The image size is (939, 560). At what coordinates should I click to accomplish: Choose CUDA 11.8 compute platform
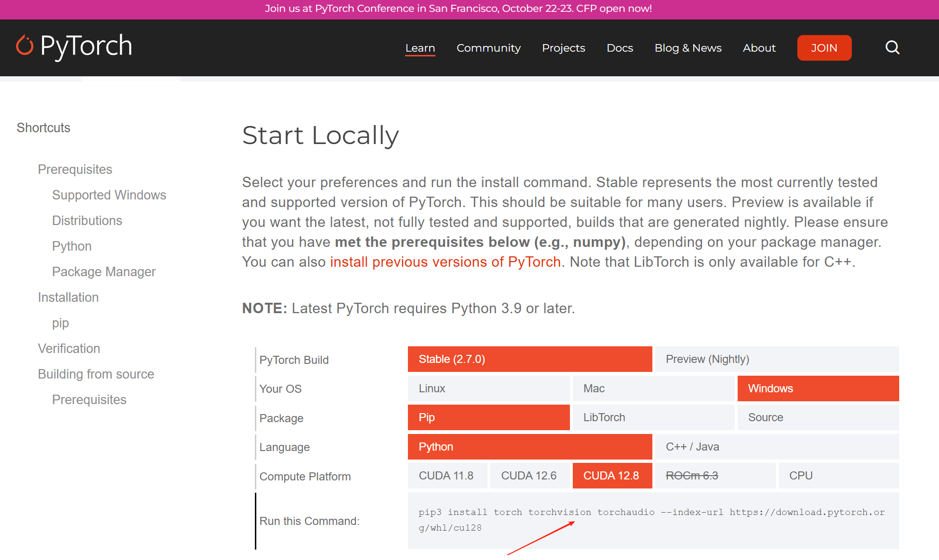pos(447,476)
